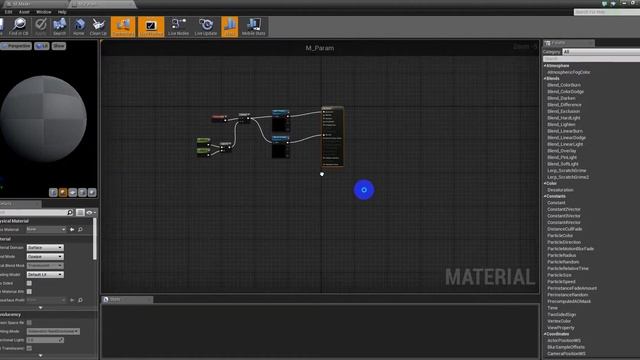Click the Search toolbar icon

[59, 27]
